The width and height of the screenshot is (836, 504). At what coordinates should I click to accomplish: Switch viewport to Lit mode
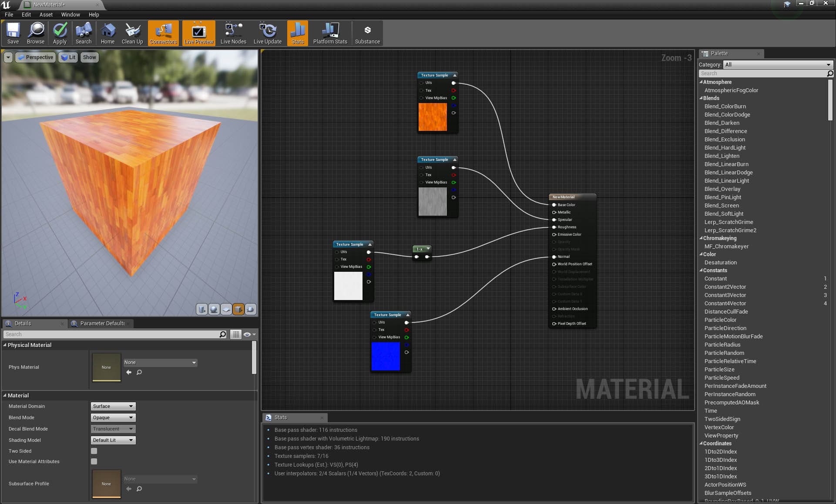click(x=68, y=57)
